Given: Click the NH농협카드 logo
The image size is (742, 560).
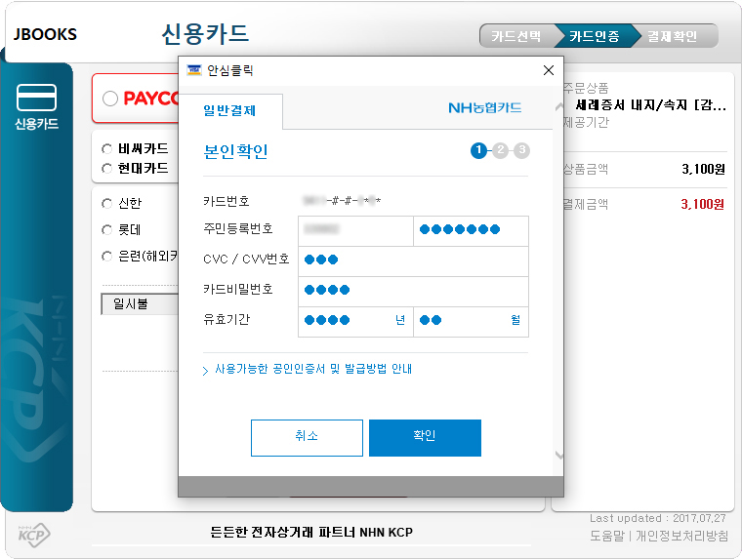Looking at the screenshot, I should point(484,108).
